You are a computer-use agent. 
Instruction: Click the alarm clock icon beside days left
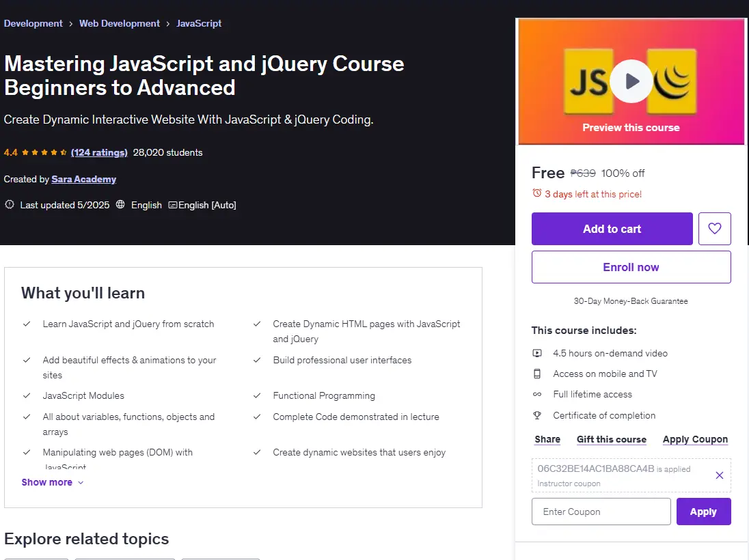[537, 193]
